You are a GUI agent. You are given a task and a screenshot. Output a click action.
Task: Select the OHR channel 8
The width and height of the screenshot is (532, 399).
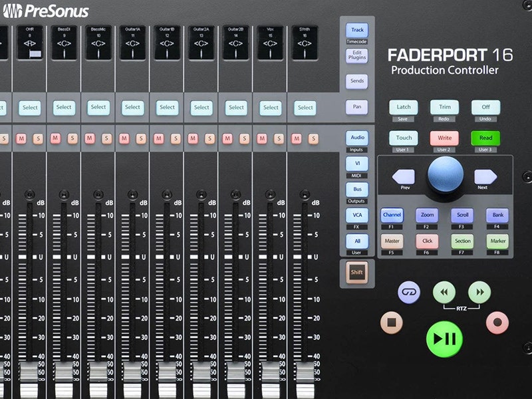[30, 108]
